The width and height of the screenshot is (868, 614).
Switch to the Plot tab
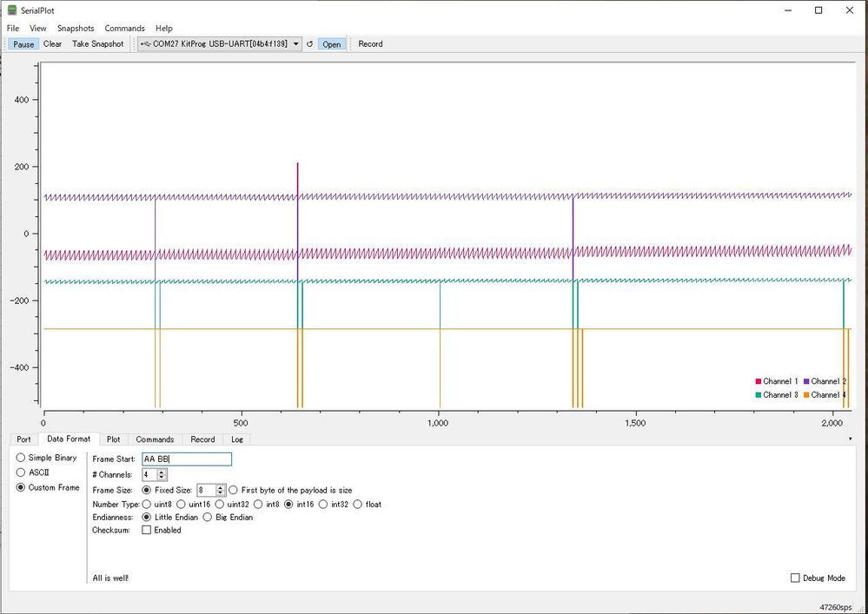pos(113,439)
